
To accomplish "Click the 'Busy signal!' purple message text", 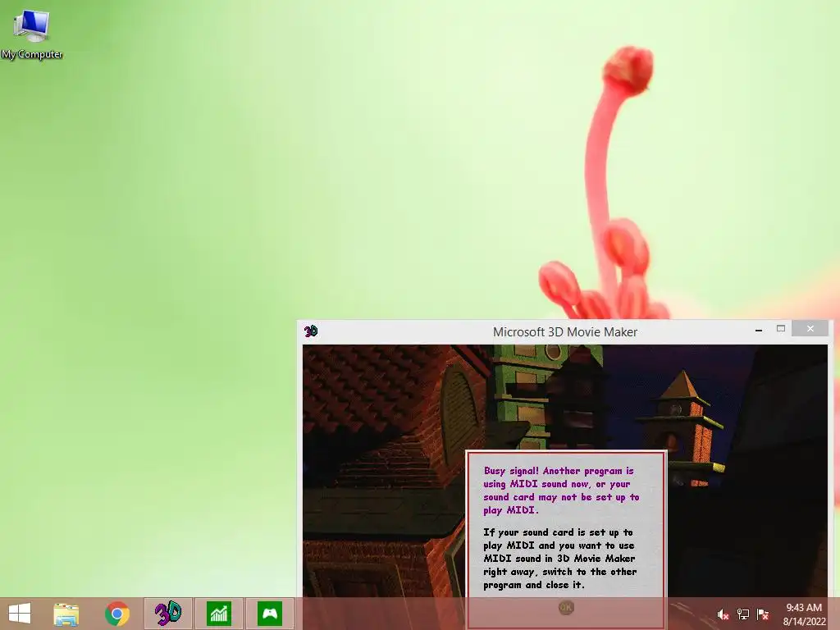I will click(x=561, y=491).
